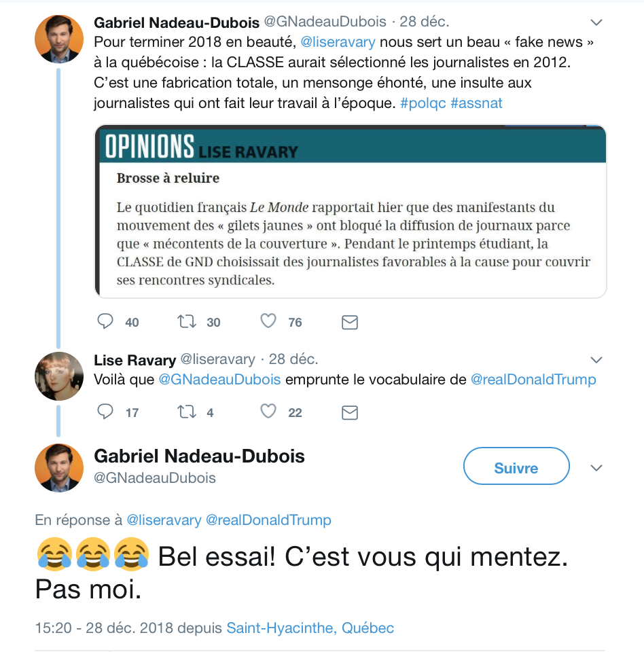Share Lise Ravary's tweet via envelope icon

350,412
